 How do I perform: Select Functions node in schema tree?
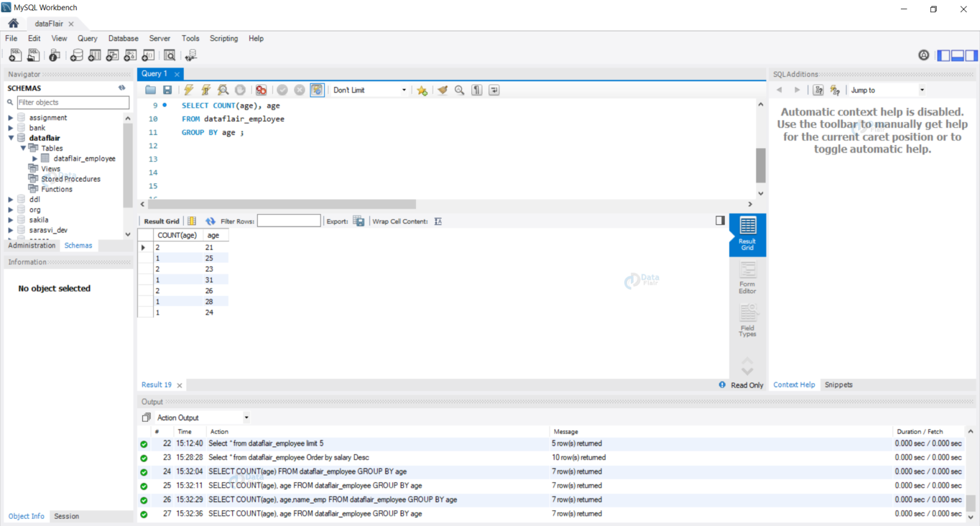56,189
